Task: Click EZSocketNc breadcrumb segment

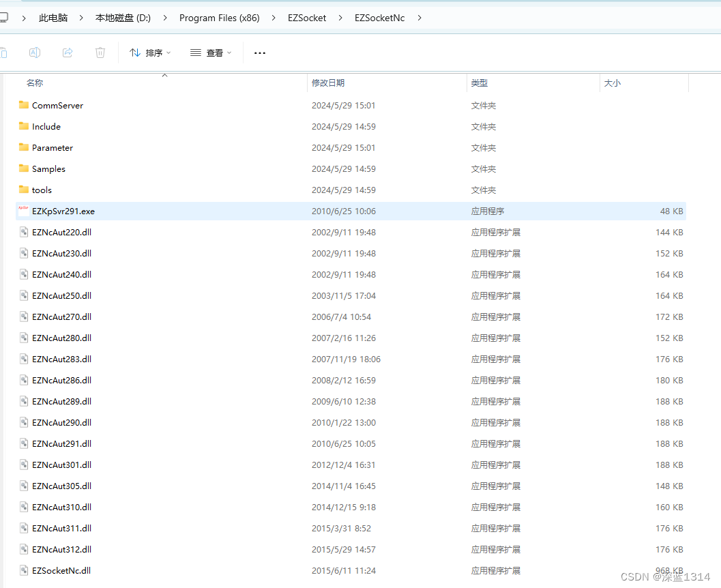Action: tap(379, 18)
